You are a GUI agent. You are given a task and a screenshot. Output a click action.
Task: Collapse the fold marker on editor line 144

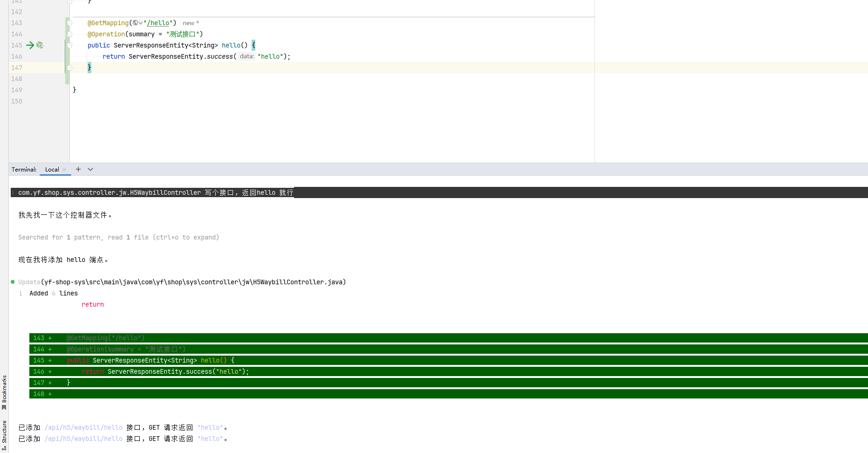pyautogui.click(x=69, y=34)
